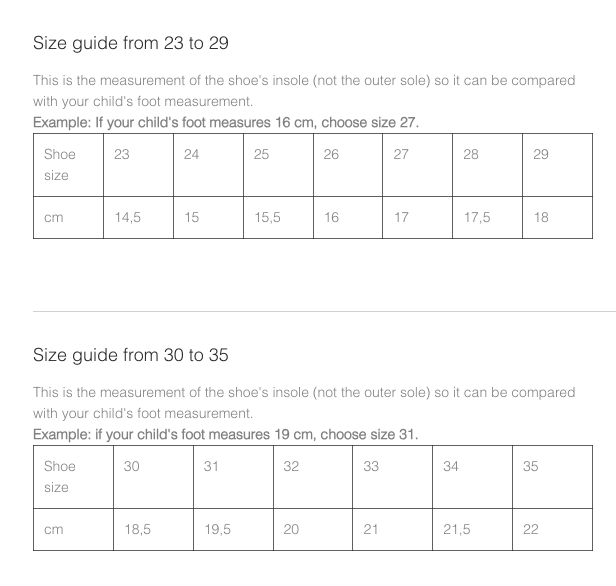Select the shoe size 24 cell
Viewport: 616px width, 586px height.
pyautogui.click(x=208, y=165)
